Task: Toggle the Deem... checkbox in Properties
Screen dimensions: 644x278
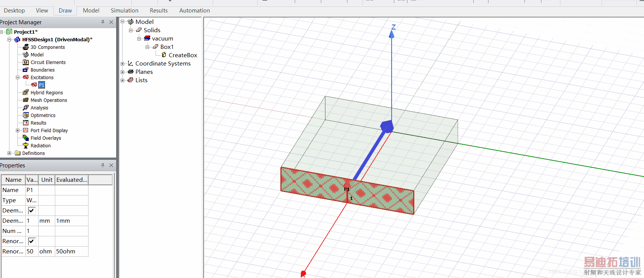Action: [31, 211]
